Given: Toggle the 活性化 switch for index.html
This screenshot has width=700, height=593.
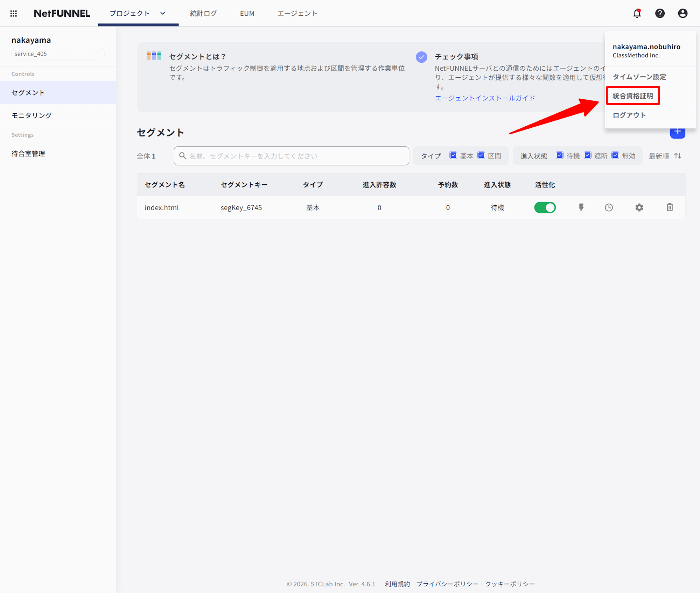Looking at the screenshot, I should click(x=545, y=207).
